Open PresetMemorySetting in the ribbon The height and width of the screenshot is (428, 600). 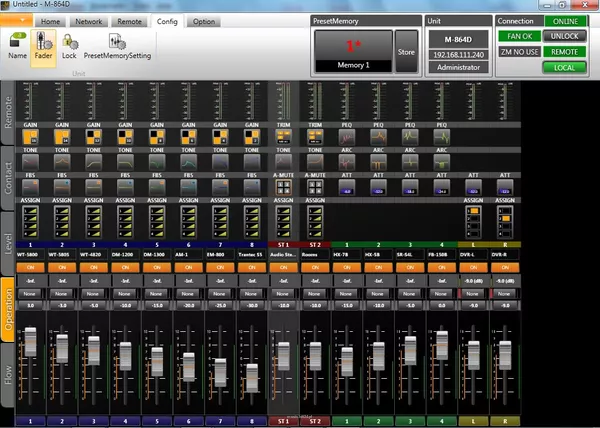117,46
